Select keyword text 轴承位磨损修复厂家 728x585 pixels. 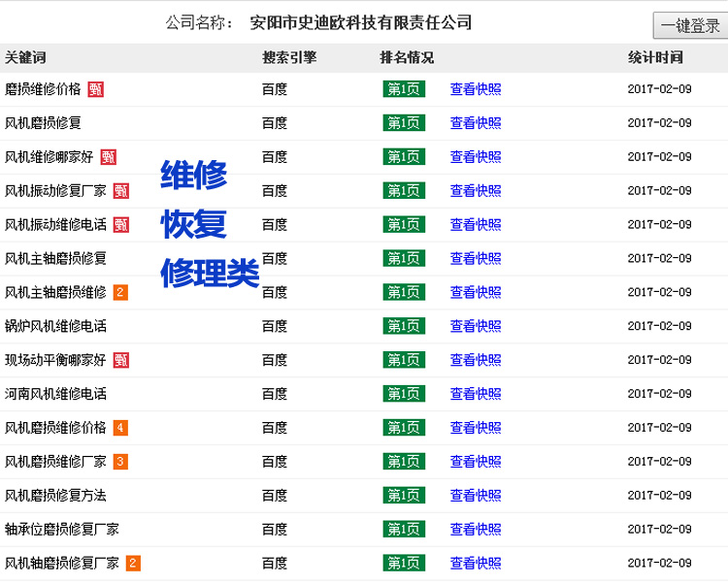point(62,530)
